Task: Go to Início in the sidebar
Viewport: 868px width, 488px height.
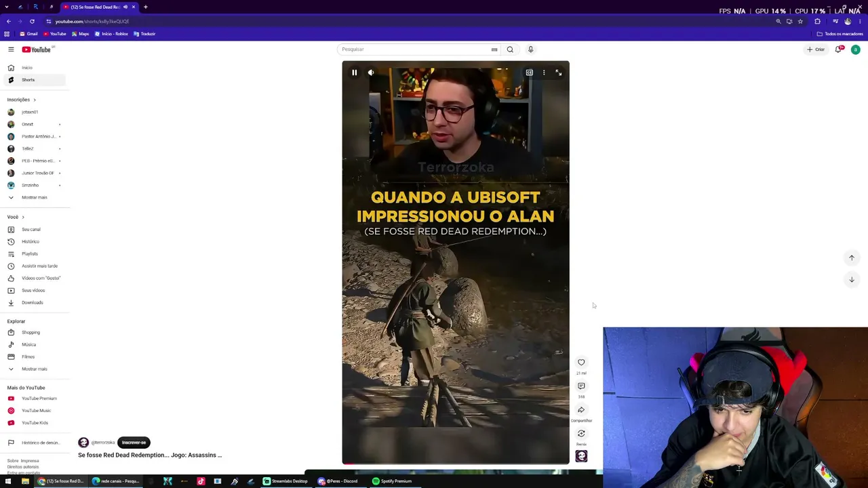Action: coord(34,68)
